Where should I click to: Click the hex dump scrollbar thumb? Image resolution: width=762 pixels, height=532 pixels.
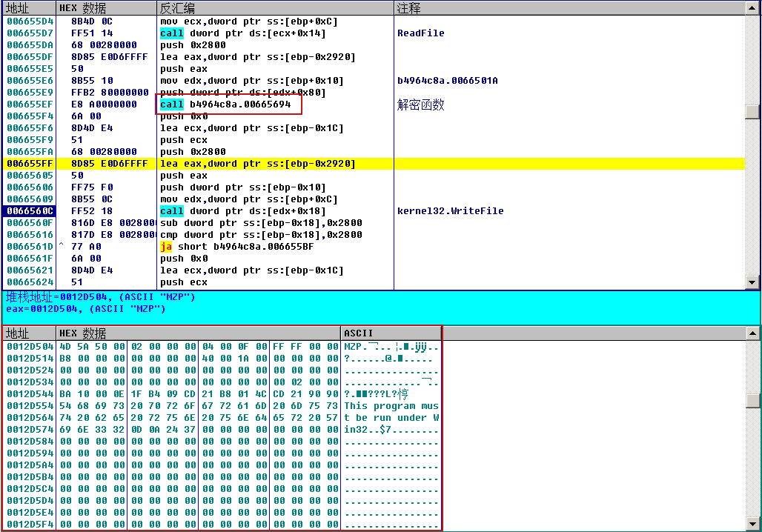tap(752, 401)
